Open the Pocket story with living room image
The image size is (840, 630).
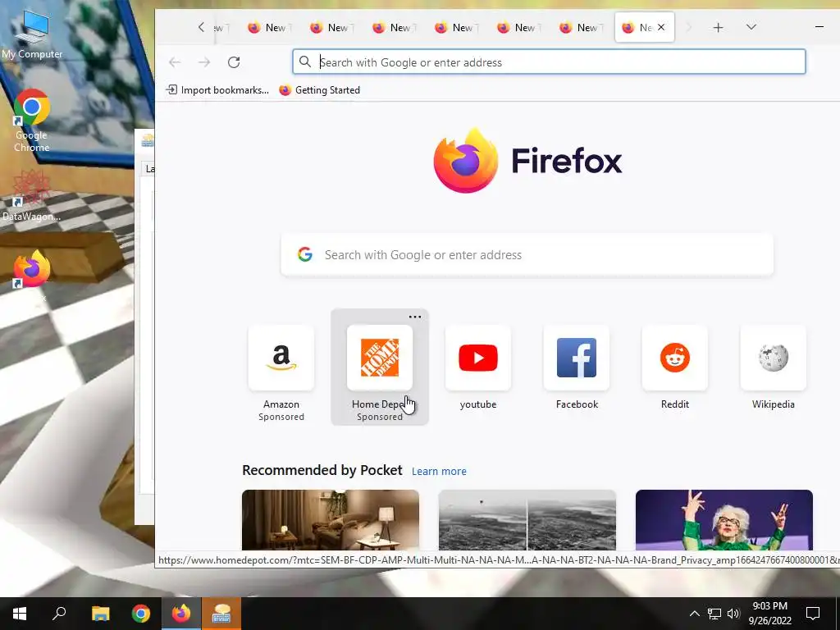click(x=331, y=519)
